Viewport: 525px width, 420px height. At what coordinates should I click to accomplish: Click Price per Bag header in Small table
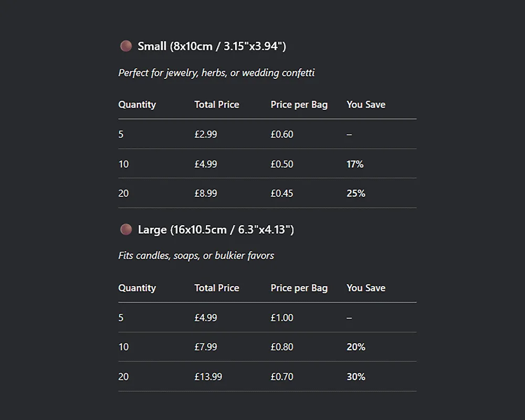pos(299,104)
